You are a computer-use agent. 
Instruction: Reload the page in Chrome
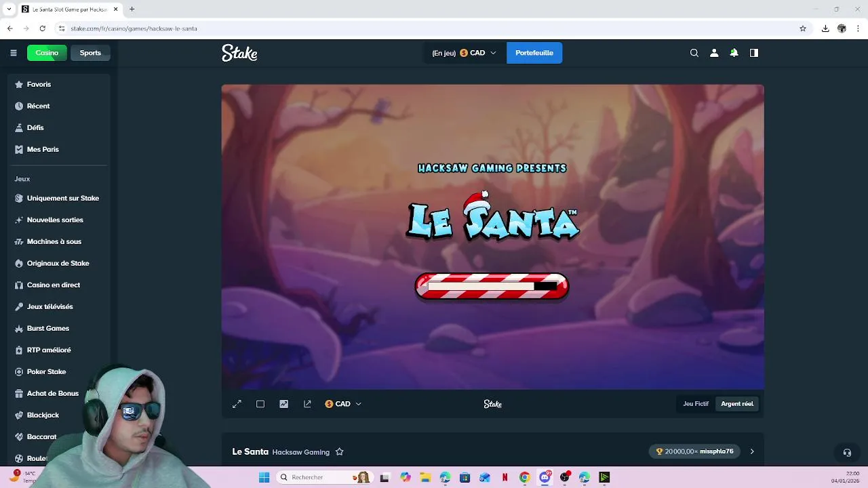point(42,28)
